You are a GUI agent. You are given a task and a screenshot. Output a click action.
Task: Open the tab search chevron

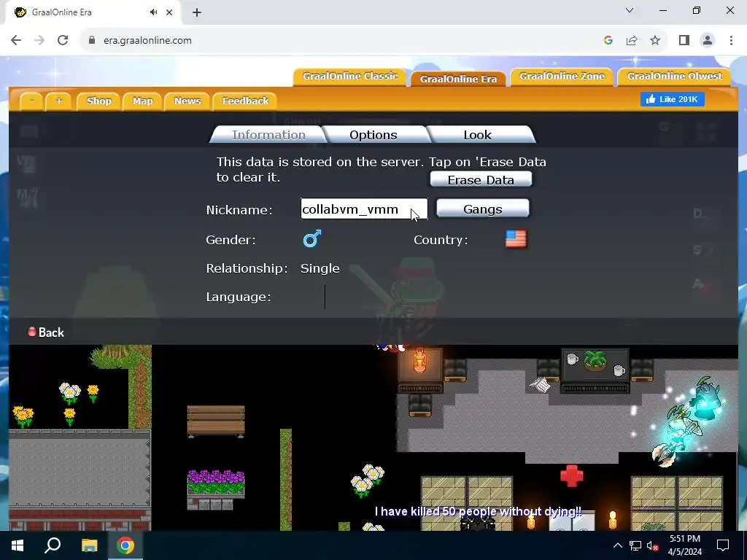tap(630, 10)
